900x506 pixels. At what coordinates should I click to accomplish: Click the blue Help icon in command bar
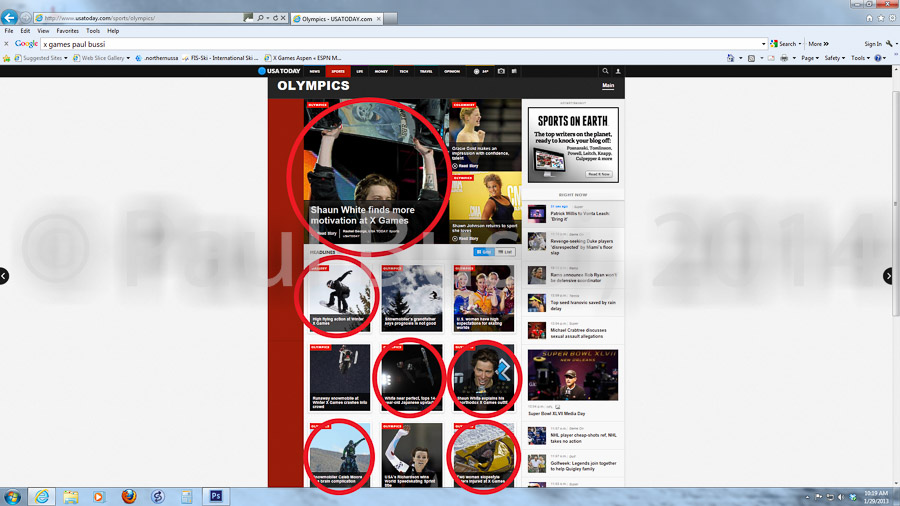pyautogui.click(x=878, y=58)
